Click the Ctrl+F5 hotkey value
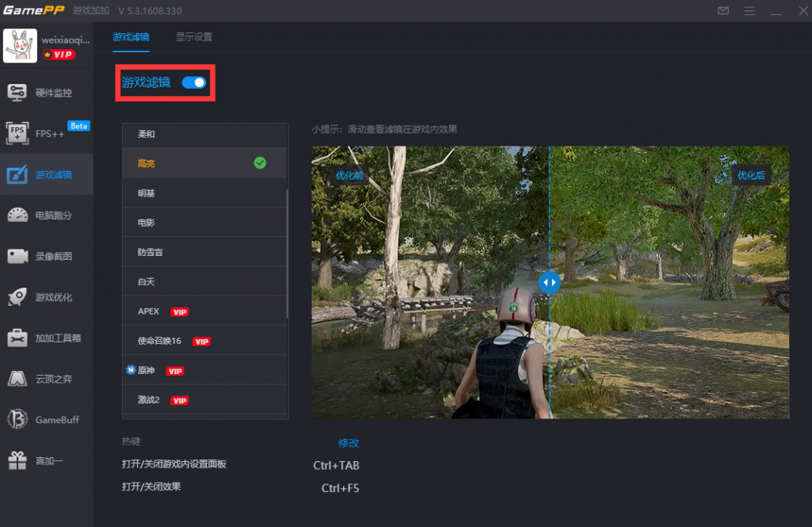812x527 pixels. 340,488
